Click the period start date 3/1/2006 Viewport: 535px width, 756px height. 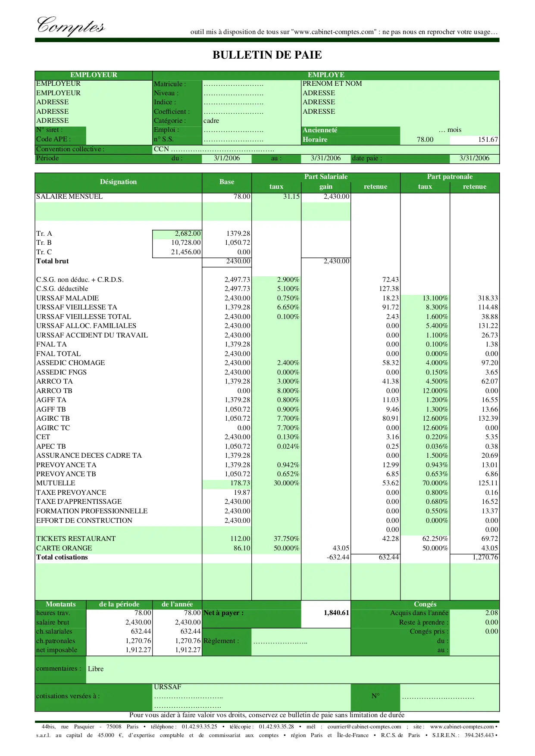[227, 158]
